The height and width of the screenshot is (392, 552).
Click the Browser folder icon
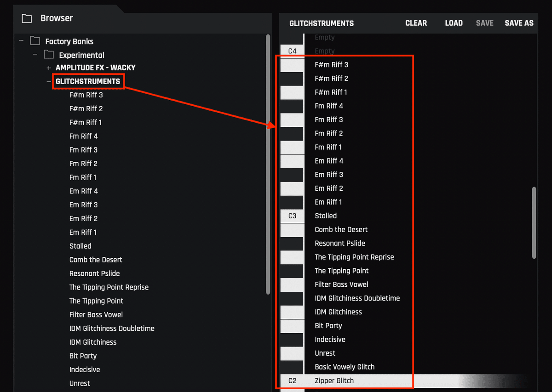point(27,18)
